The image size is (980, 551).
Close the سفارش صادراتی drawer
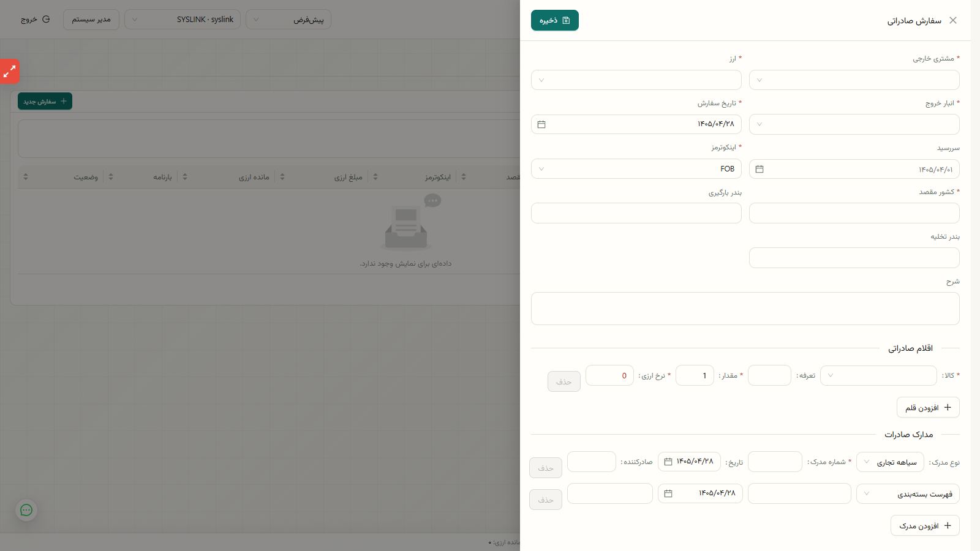coord(953,20)
